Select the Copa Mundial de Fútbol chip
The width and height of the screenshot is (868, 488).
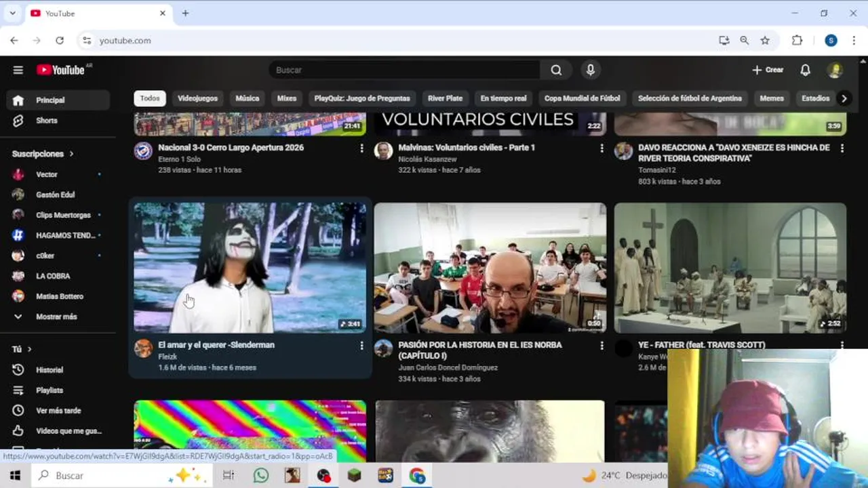[x=582, y=98]
